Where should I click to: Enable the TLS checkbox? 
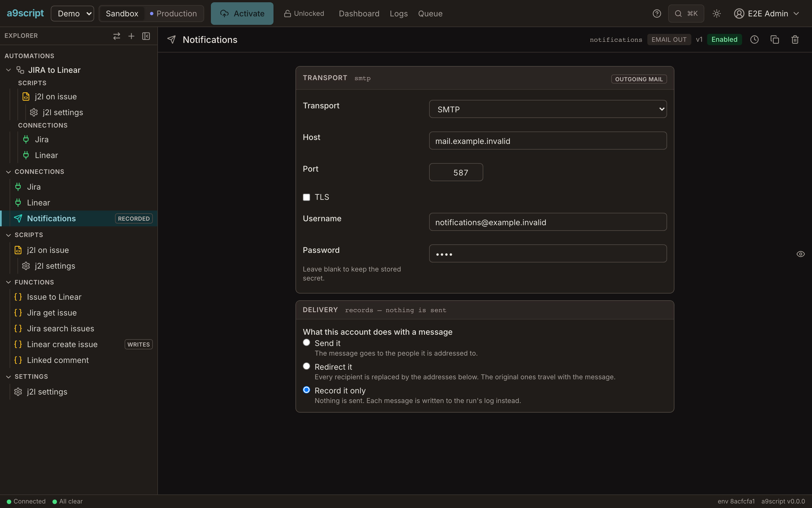306,197
